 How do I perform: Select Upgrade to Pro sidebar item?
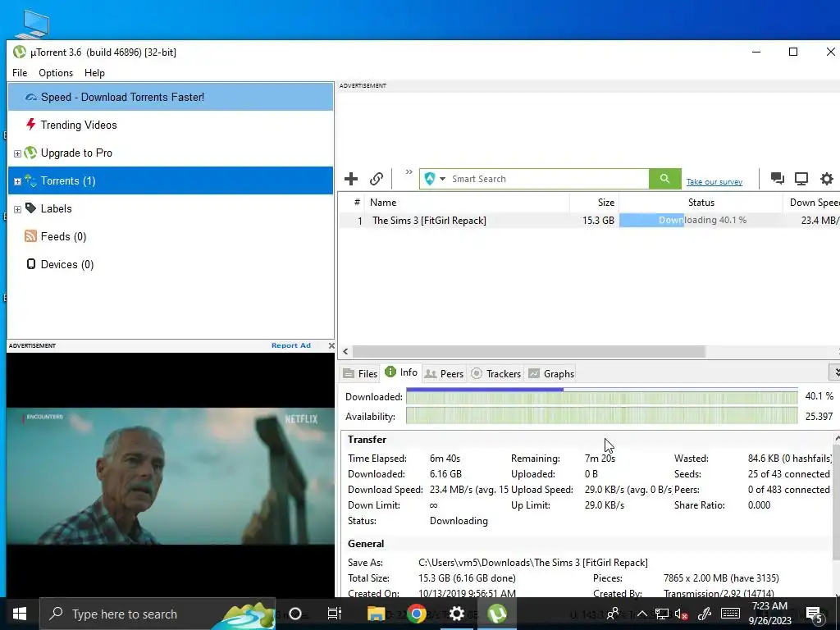click(76, 153)
